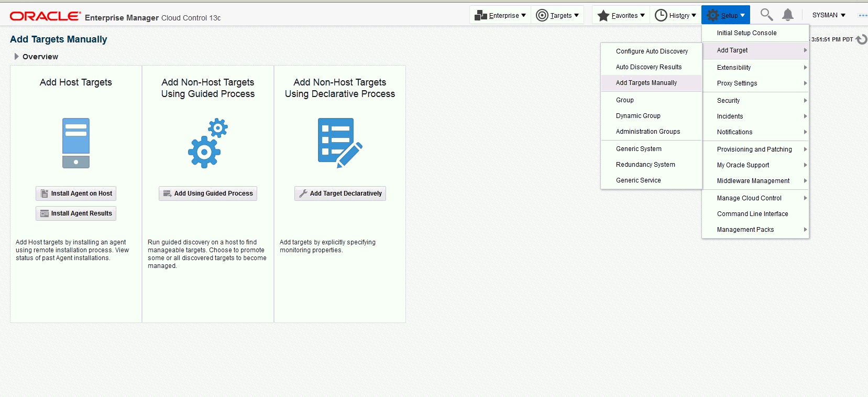Click Add Using Guided Process button
This screenshot has width=868, height=397.
(x=208, y=194)
